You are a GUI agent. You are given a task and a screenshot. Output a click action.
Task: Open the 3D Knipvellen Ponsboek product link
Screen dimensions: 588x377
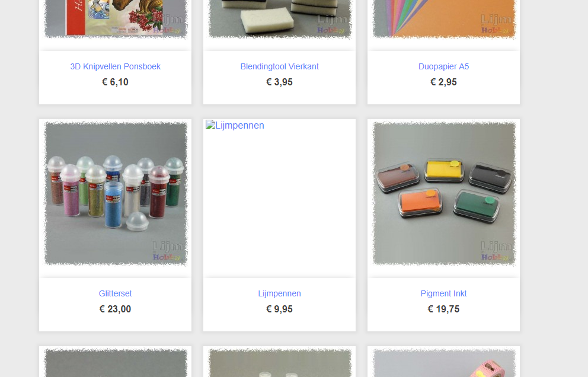(x=115, y=67)
